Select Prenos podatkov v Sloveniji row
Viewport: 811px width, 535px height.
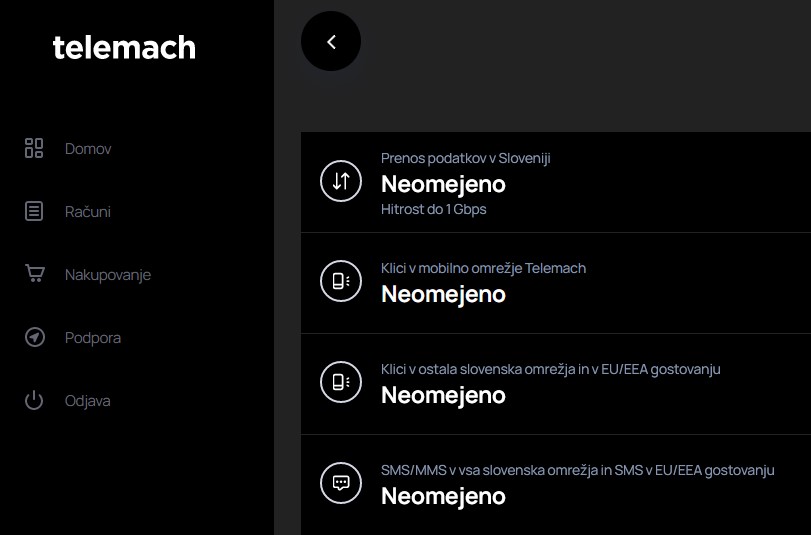(556, 182)
